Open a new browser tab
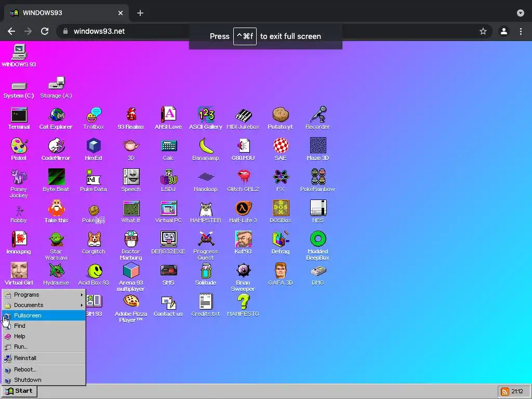The height and width of the screenshot is (399, 532). point(140,13)
